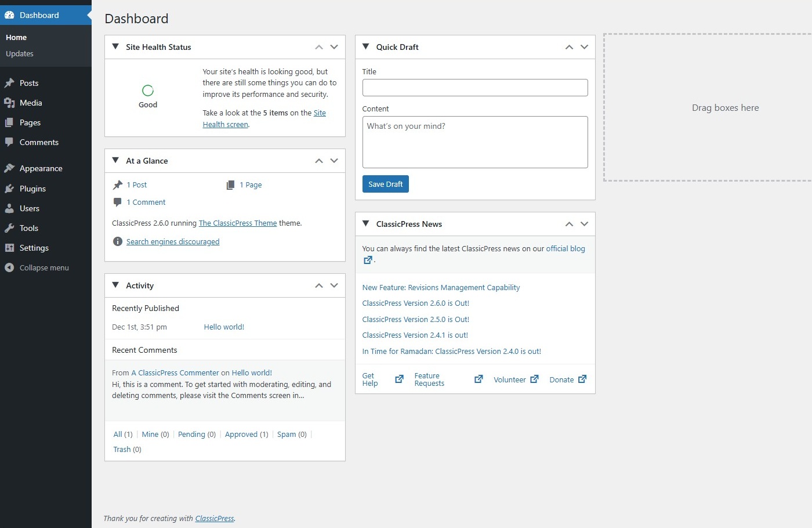Collapse the Site Health Status panel
The image size is (812, 528).
click(115, 46)
